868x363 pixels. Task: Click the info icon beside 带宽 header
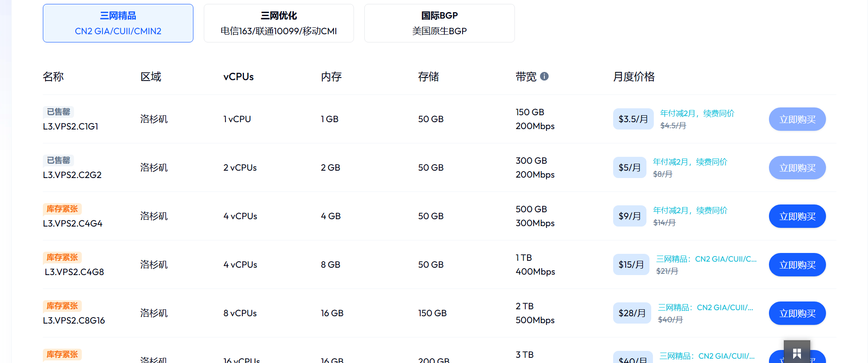544,76
